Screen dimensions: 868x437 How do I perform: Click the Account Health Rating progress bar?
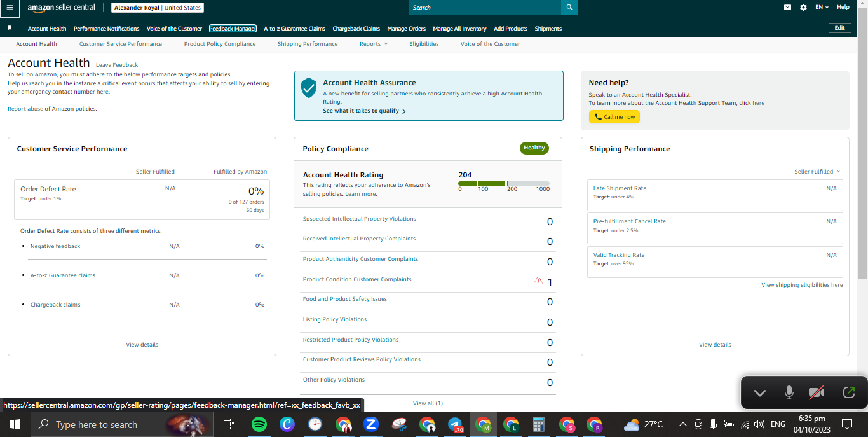pos(504,183)
